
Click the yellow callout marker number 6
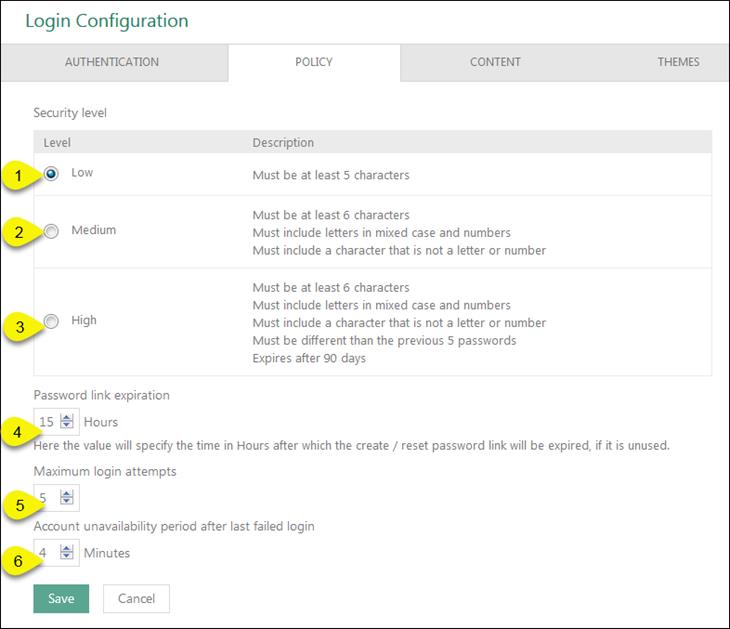pyautogui.click(x=18, y=562)
